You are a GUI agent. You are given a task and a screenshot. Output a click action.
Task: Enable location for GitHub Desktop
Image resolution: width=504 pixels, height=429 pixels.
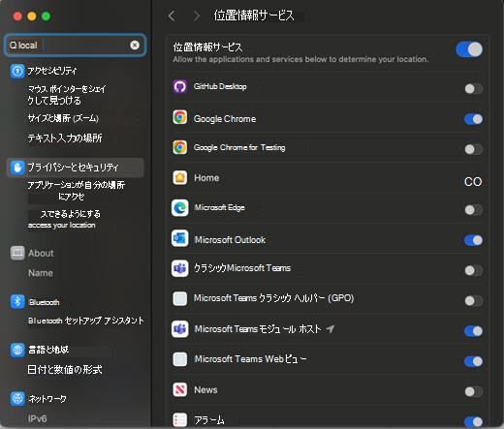tap(474, 89)
